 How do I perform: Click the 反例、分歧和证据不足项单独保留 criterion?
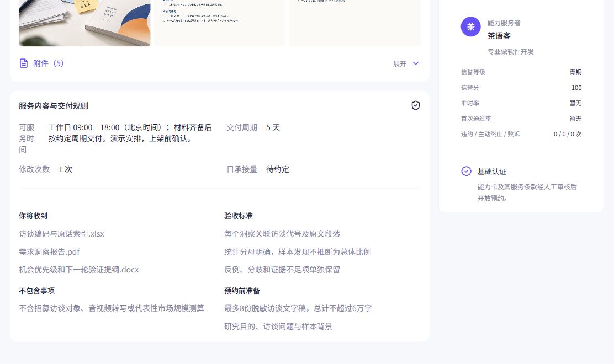click(x=282, y=270)
